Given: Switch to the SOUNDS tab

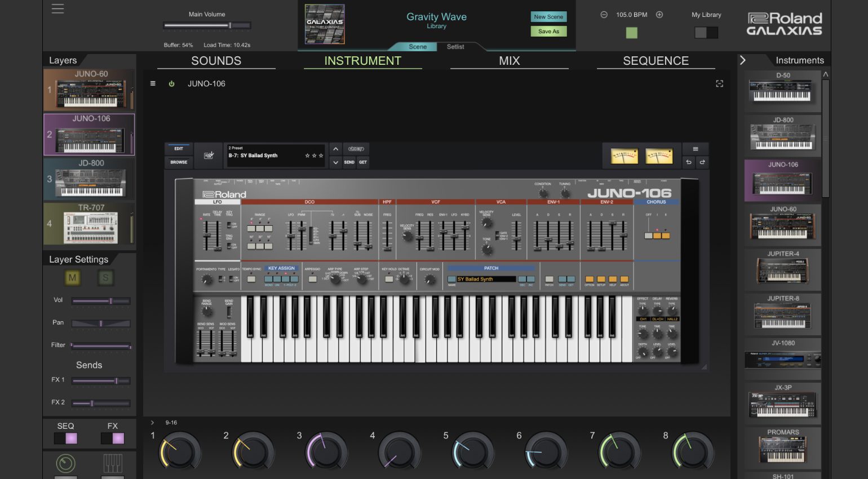Looking at the screenshot, I should click(216, 61).
